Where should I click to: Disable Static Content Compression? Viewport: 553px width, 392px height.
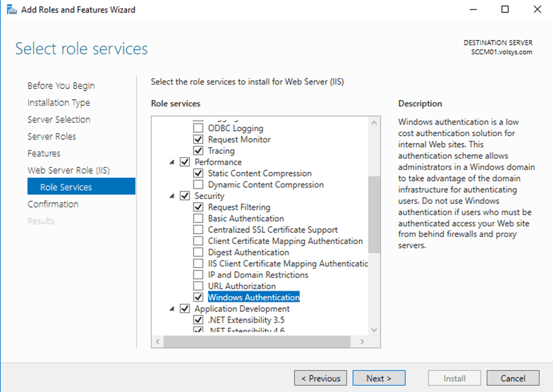point(198,173)
